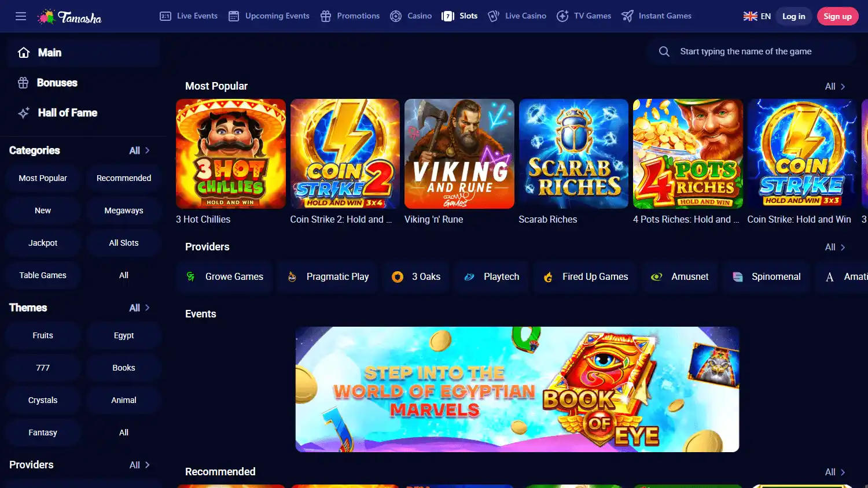Click the Pragmatic Play provider icon
The image size is (868, 488).
[x=292, y=277]
